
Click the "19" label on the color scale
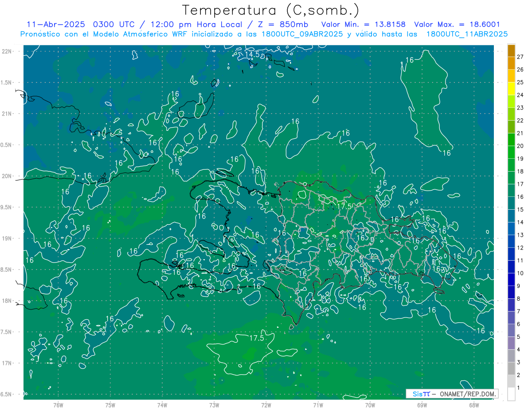[520, 158]
